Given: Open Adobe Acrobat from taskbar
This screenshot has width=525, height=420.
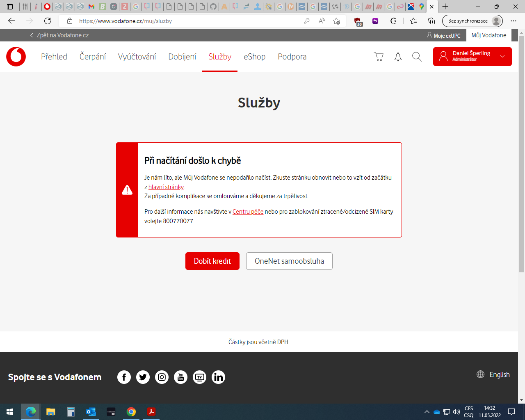Looking at the screenshot, I should 151,412.
